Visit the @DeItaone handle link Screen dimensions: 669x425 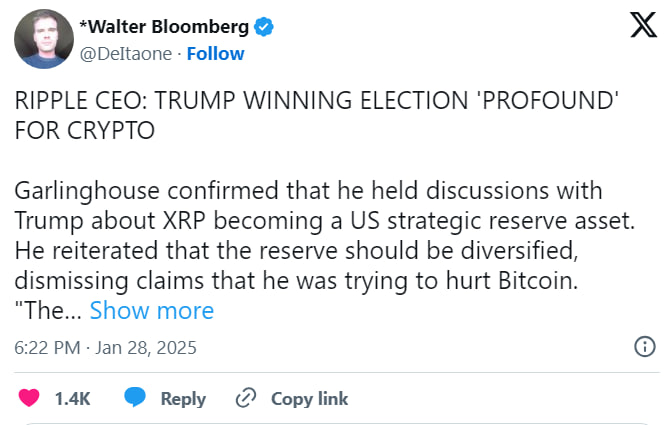click(x=121, y=52)
